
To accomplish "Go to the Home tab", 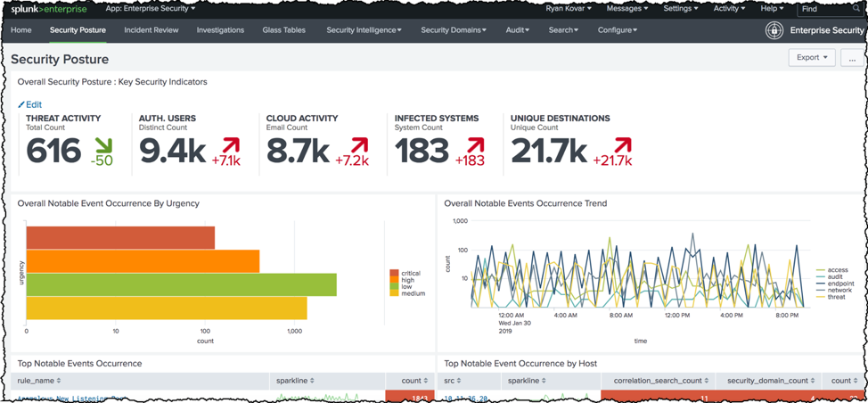I will (21, 30).
